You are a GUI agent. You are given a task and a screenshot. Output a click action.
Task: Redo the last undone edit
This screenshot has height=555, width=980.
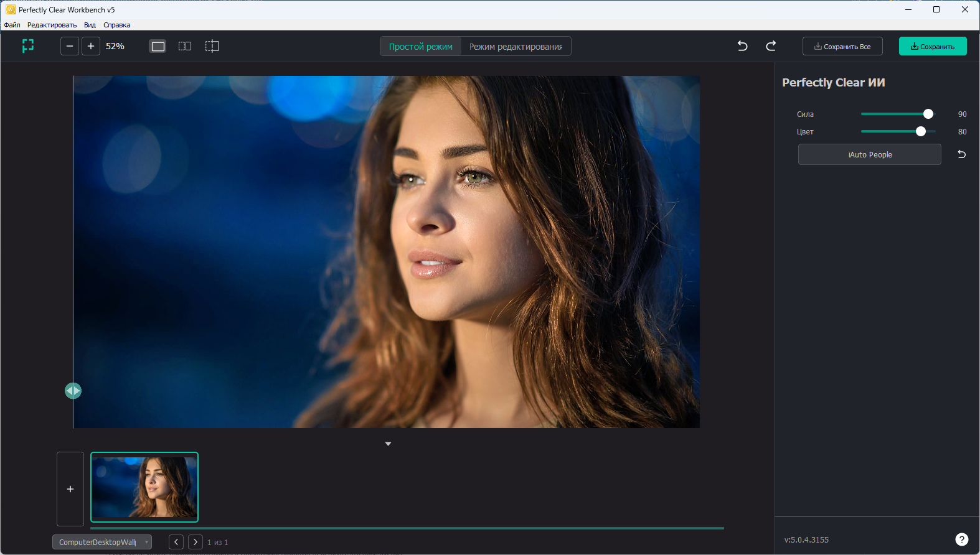(771, 46)
